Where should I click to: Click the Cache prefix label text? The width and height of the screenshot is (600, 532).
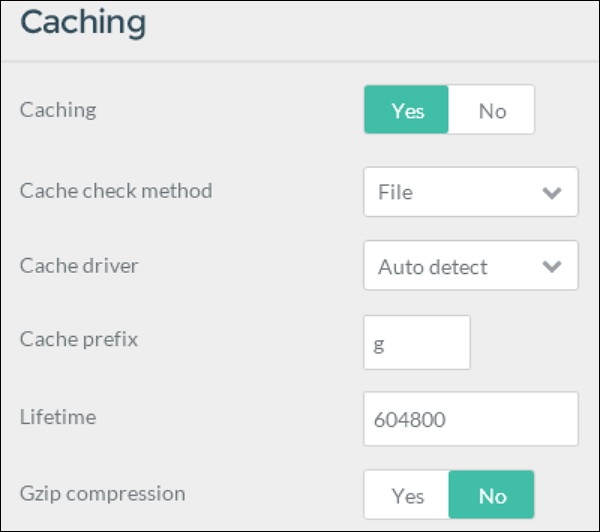(x=79, y=339)
